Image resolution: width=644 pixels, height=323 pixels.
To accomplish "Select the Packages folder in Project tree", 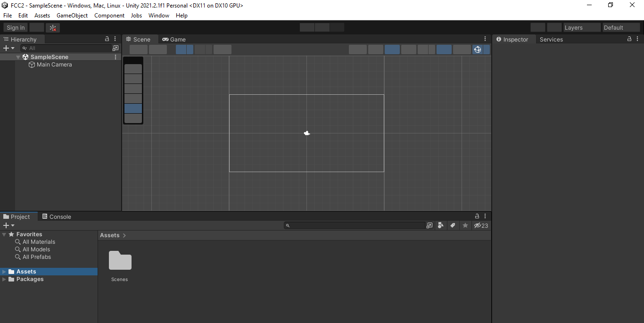I will coord(30,279).
